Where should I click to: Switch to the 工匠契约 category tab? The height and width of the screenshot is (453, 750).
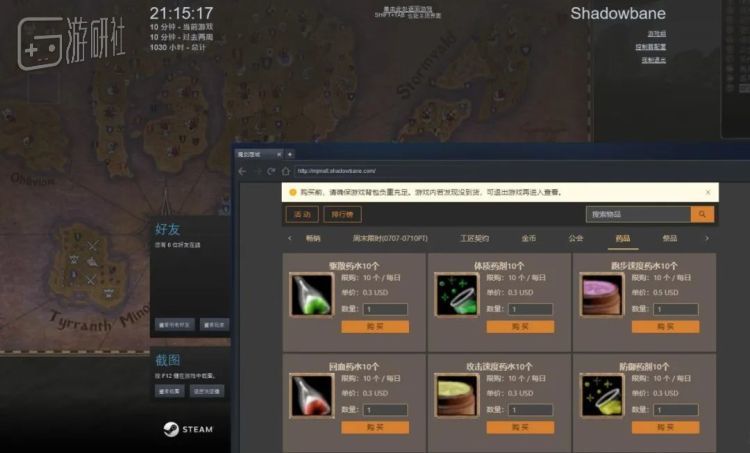pos(474,238)
